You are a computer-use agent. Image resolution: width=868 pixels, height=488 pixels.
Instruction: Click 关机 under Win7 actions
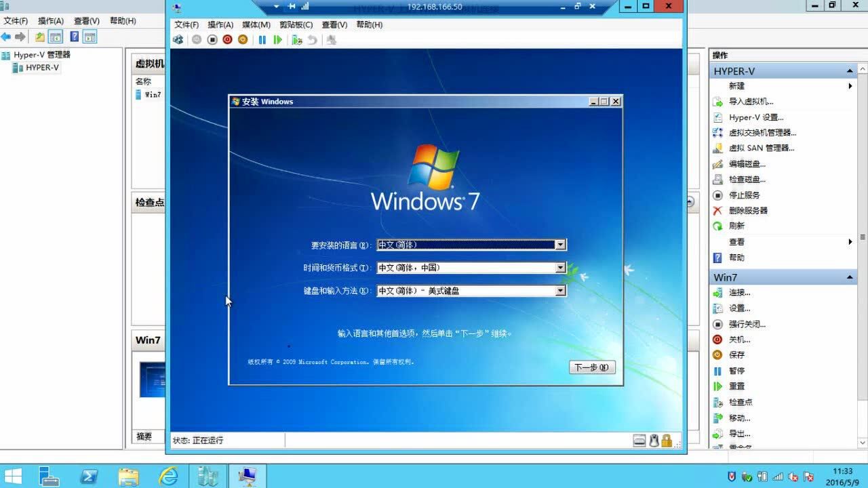tap(740, 340)
